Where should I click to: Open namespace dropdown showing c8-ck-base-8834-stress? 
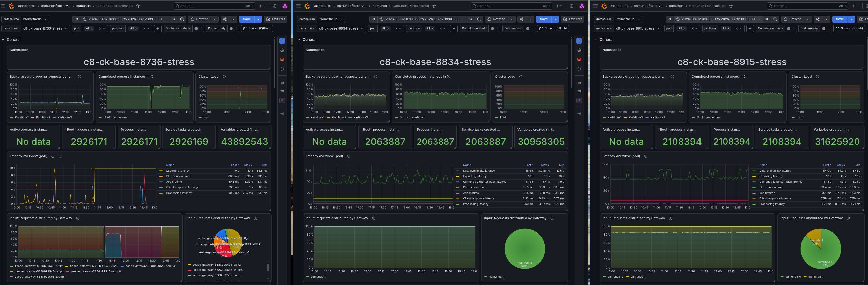tap(342, 28)
